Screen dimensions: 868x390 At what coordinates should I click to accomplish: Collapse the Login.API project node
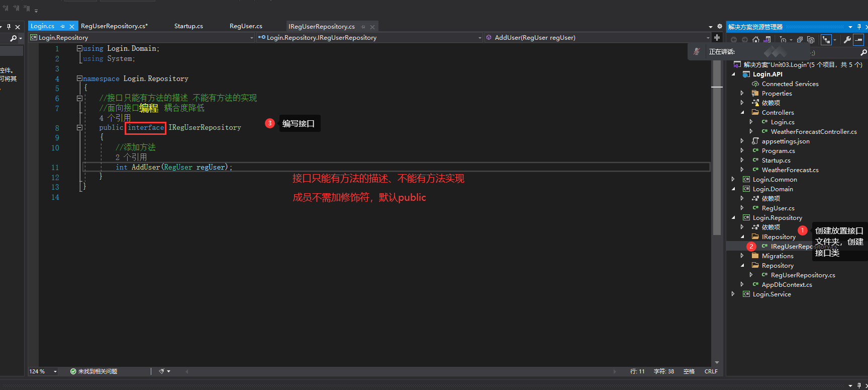(x=733, y=74)
